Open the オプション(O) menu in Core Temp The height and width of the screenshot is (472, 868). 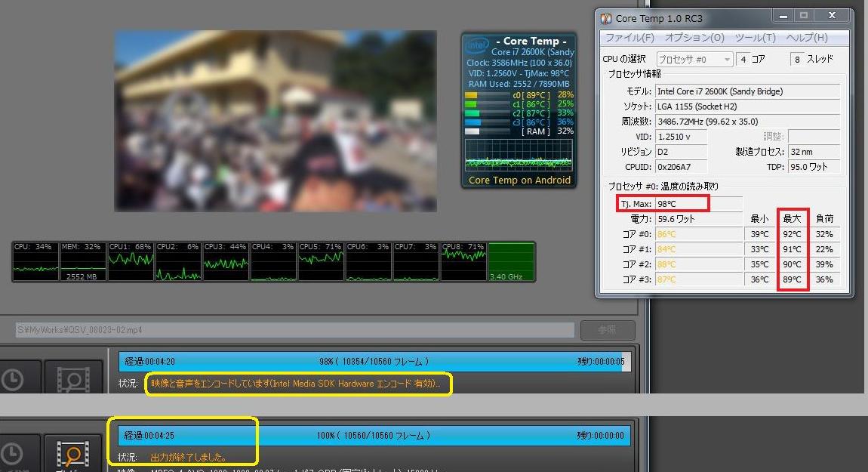(694, 37)
